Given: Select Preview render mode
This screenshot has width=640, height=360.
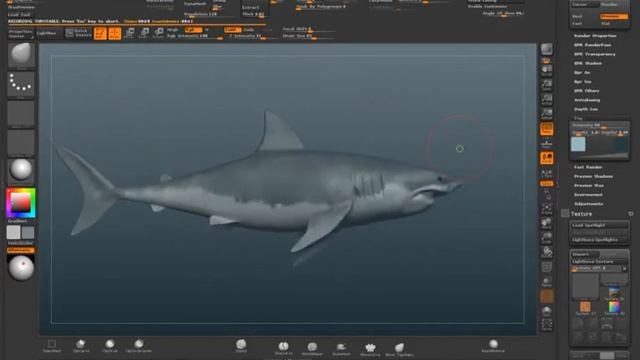Looking at the screenshot, I should [x=614, y=16].
